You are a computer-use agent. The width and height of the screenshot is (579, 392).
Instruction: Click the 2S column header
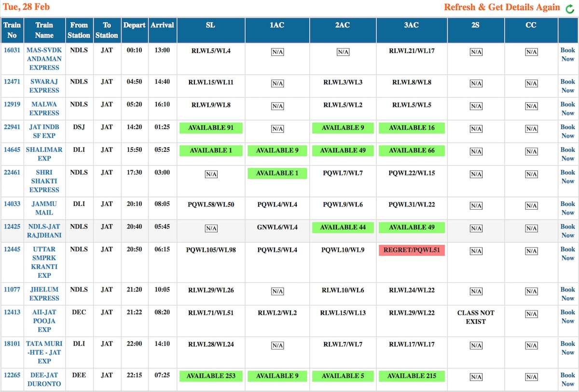pyautogui.click(x=476, y=30)
